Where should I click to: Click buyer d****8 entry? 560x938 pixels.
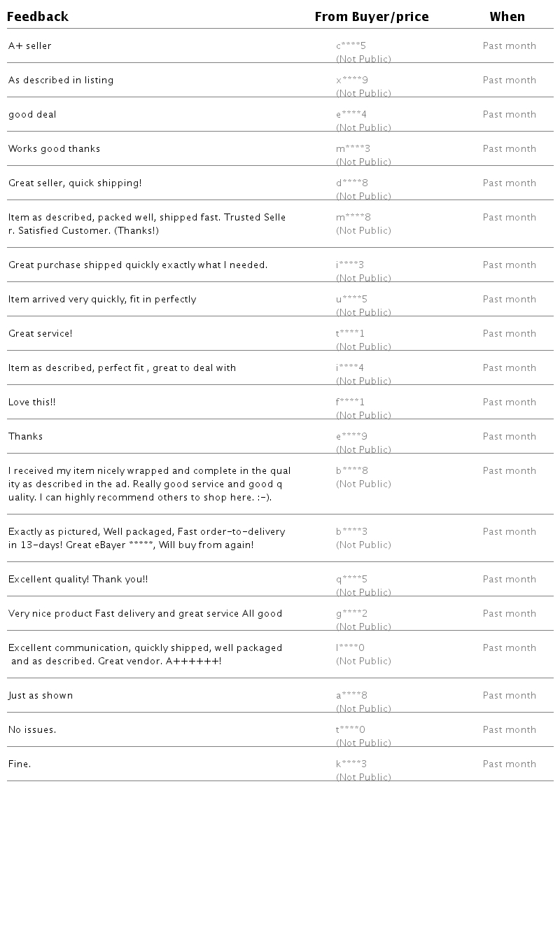pos(351,183)
